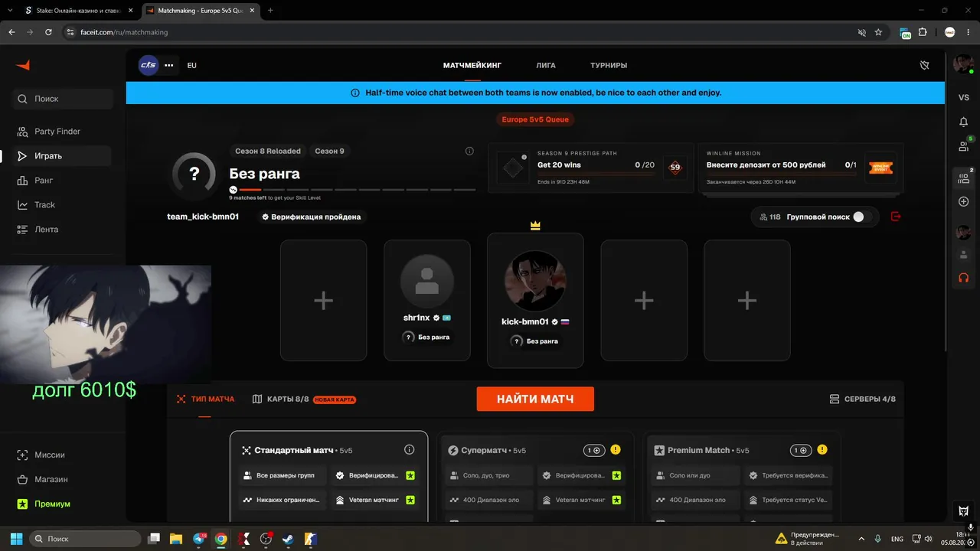The height and width of the screenshot is (551, 980).
Task: Select the Суперматч match type
Action: 537,478
